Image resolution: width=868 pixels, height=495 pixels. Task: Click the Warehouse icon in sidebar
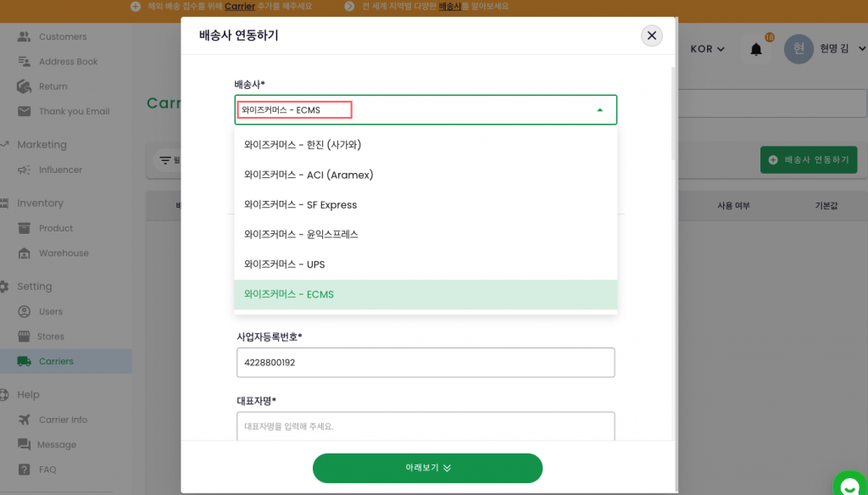coord(24,253)
